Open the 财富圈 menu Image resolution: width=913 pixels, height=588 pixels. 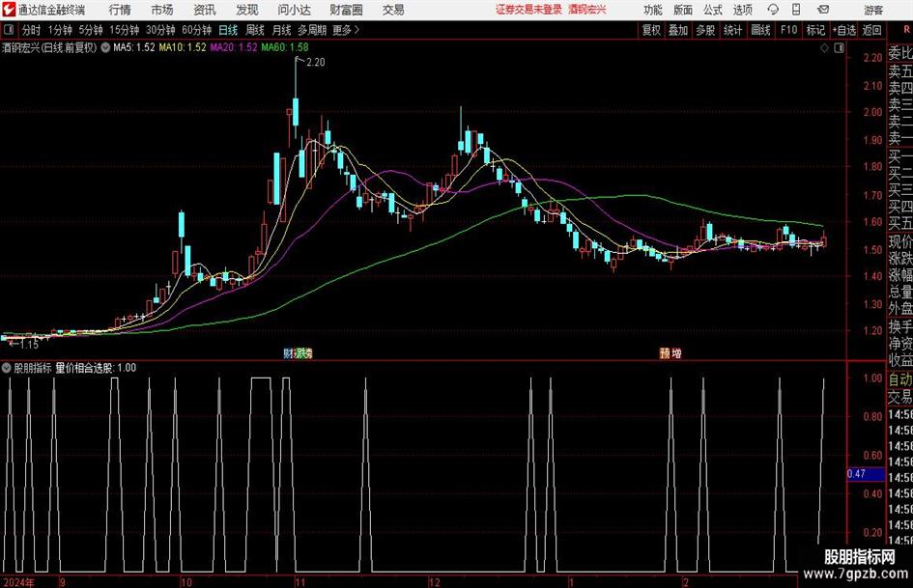pos(346,10)
